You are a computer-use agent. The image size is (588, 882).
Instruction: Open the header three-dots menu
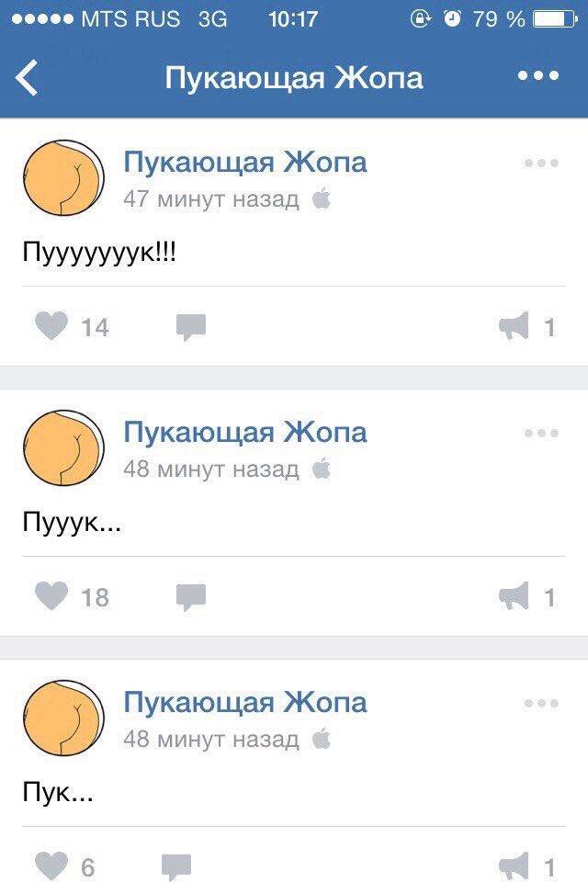(x=537, y=75)
